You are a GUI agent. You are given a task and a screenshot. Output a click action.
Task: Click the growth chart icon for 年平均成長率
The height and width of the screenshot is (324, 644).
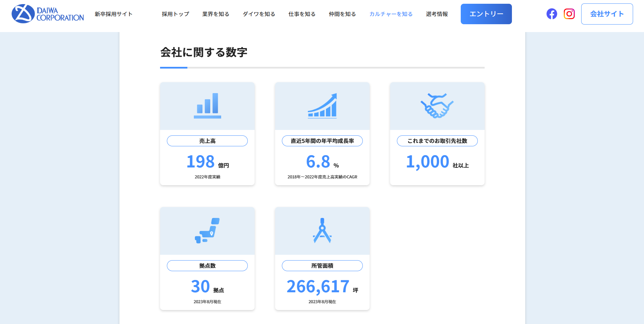point(322,106)
